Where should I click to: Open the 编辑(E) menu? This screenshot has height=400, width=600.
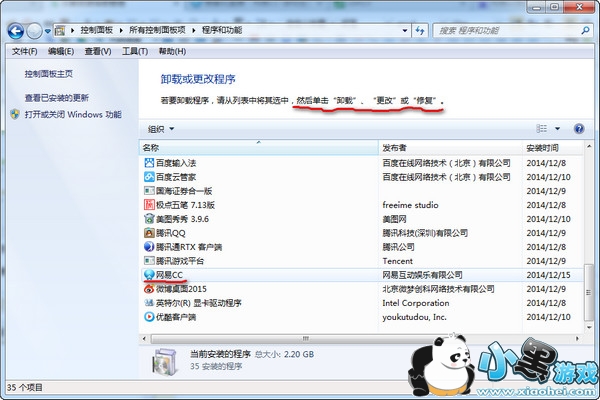61,51
